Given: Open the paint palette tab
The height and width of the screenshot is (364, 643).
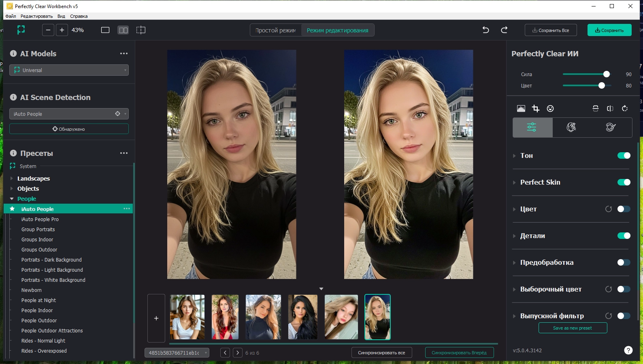Looking at the screenshot, I should pyautogui.click(x=611, y=128).
